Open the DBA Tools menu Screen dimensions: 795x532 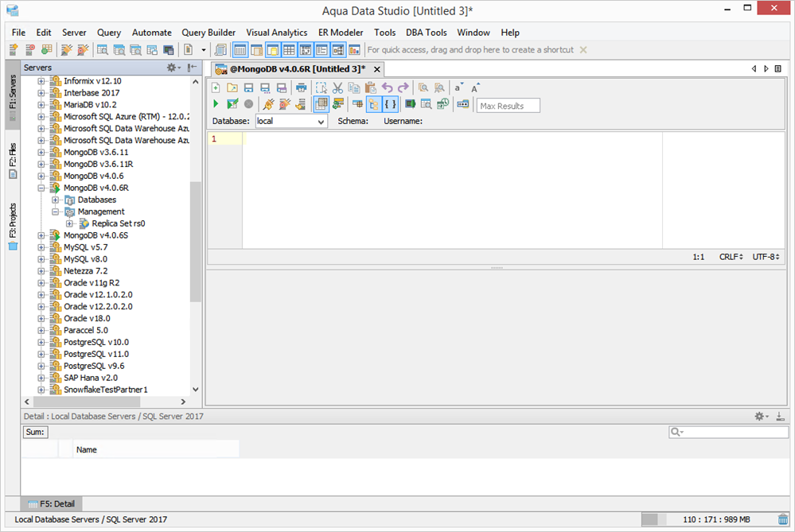pyautogui.click(x=427, y=33)
